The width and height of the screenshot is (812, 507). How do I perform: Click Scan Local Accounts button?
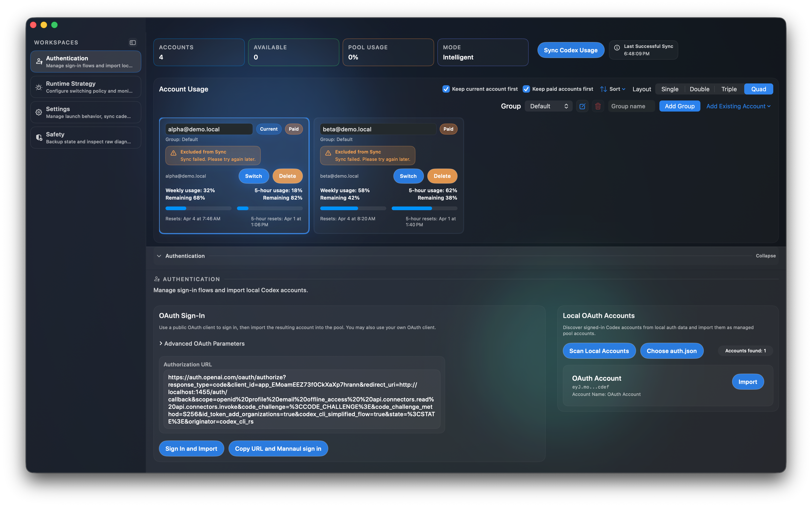point(599,351)
